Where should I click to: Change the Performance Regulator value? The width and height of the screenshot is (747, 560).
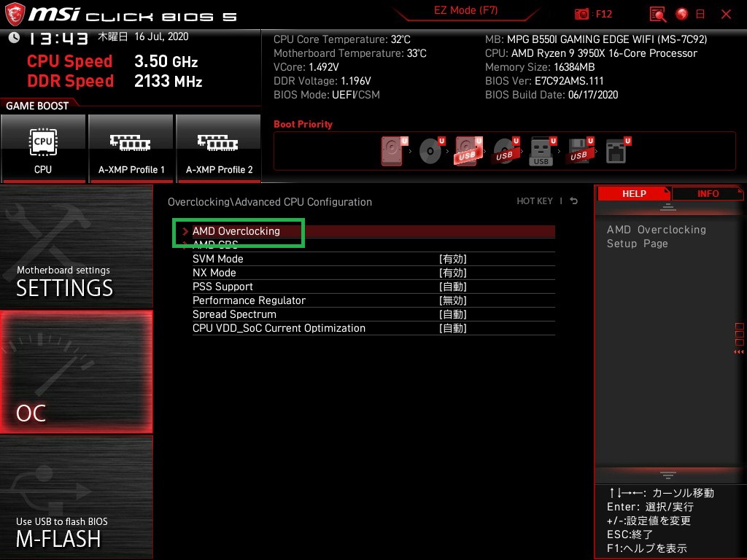click(x=452, y=300)
